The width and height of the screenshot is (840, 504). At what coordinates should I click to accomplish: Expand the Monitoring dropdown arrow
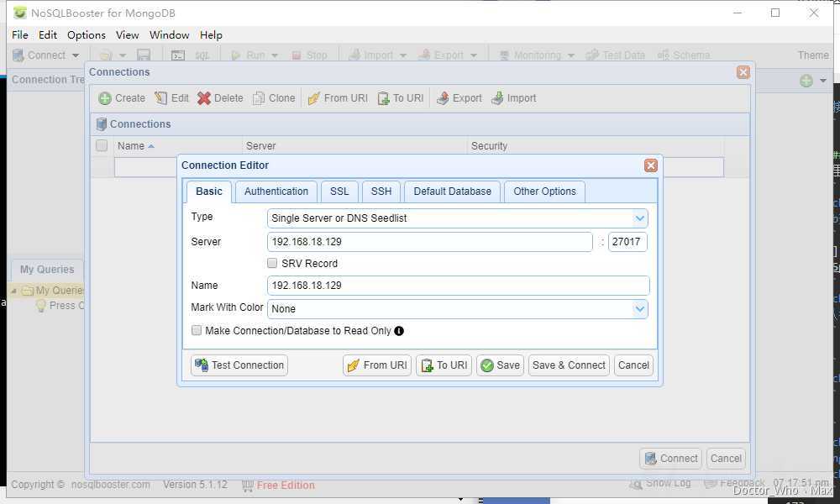pyautogui.click(x=571, y=55)
